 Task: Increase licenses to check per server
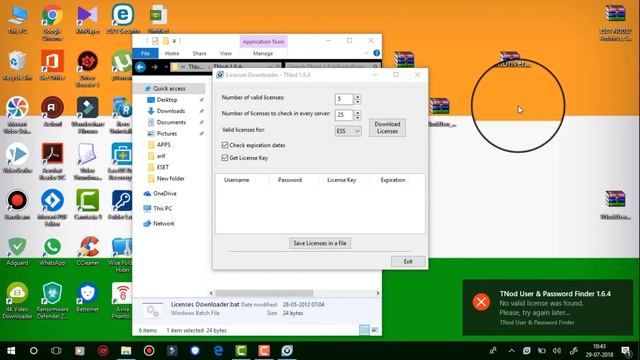[358, 112]
